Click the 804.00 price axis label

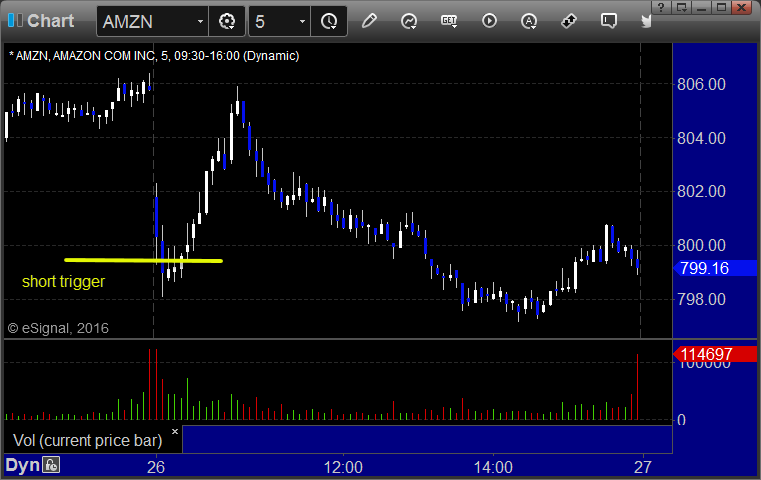[701, 138]
